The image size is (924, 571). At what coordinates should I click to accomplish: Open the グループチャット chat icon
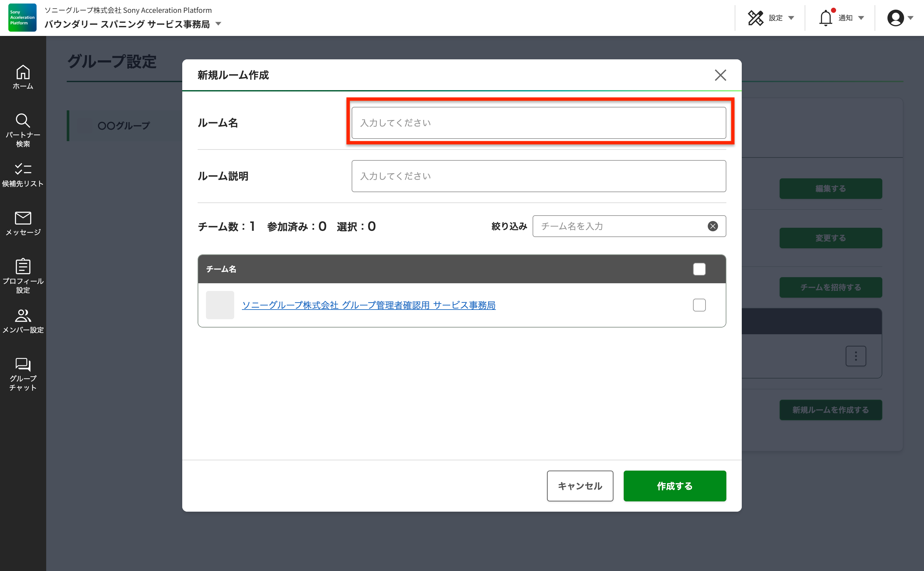(x=23, y=364)
